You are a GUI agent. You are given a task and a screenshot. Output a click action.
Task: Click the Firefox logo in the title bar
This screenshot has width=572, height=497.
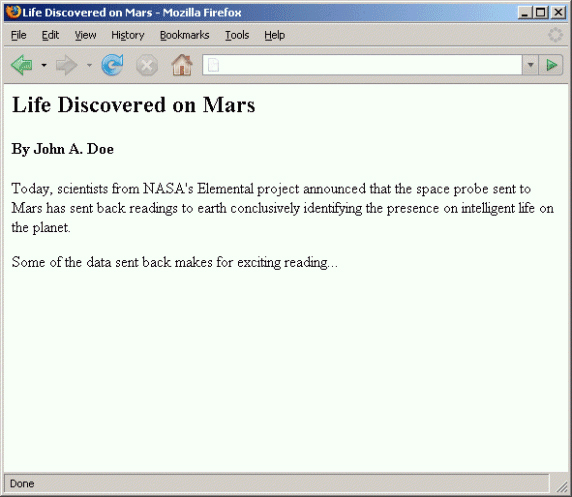(13, 12)
